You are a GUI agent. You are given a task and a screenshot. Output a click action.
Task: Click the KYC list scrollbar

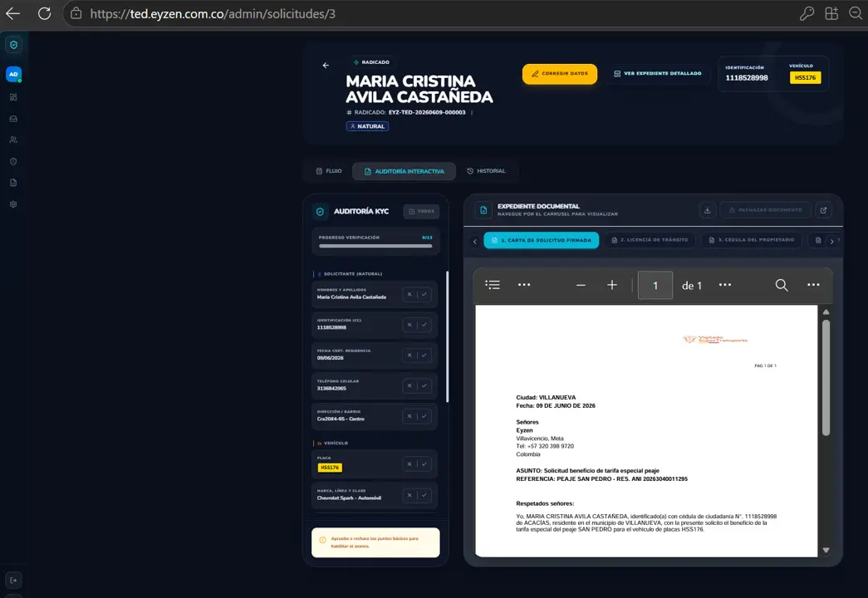447,336
